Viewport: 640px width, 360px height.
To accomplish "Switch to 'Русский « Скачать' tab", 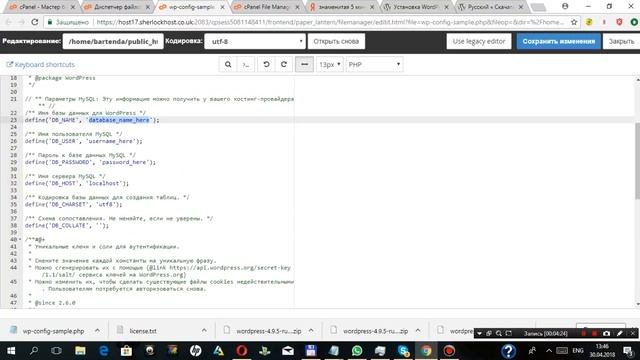I will [490, 7].
